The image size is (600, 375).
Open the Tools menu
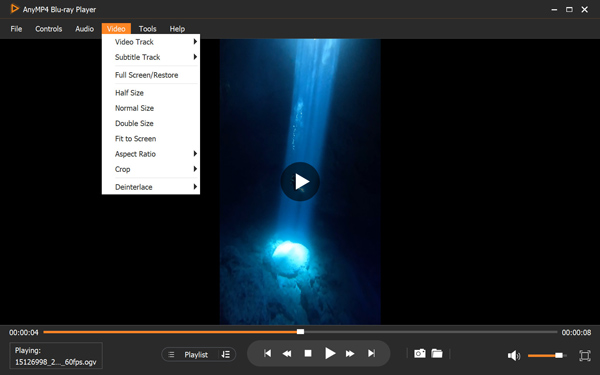148,29
